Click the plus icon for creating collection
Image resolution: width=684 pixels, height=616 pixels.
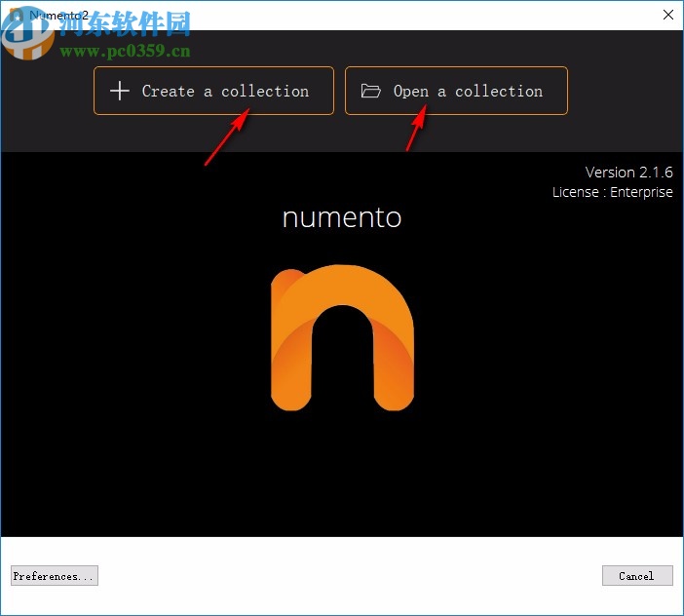click(x=120, y=92)
